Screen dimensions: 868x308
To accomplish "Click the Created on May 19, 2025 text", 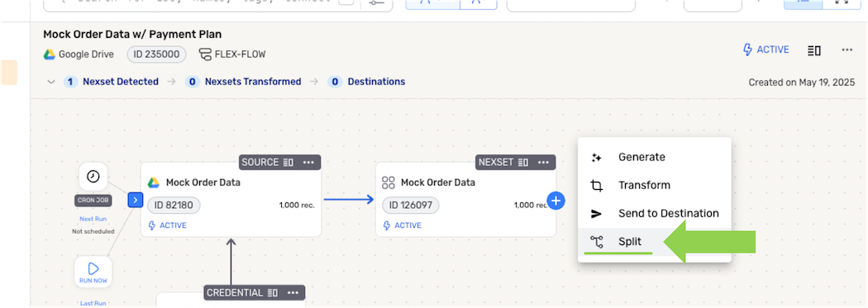I will coord(802,83).
